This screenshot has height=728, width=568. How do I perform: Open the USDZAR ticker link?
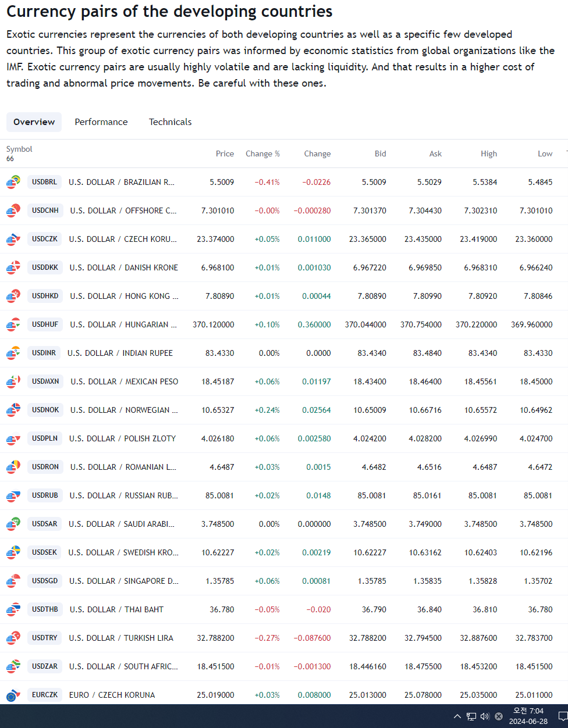pos(44,666)
